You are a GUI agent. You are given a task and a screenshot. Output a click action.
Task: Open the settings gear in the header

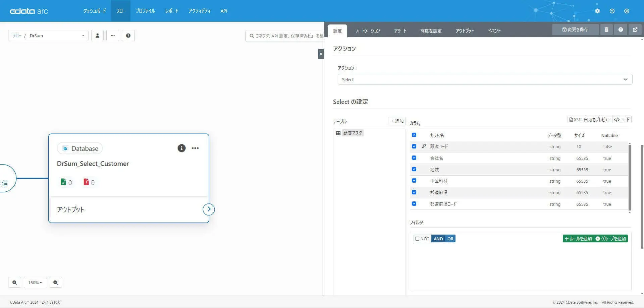coord(597,11)
